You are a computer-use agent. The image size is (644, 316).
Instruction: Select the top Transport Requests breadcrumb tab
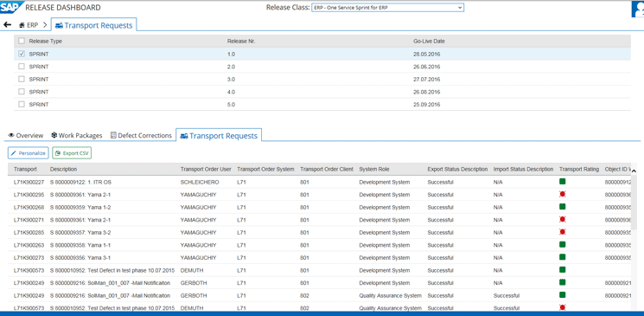click(94, 25)
